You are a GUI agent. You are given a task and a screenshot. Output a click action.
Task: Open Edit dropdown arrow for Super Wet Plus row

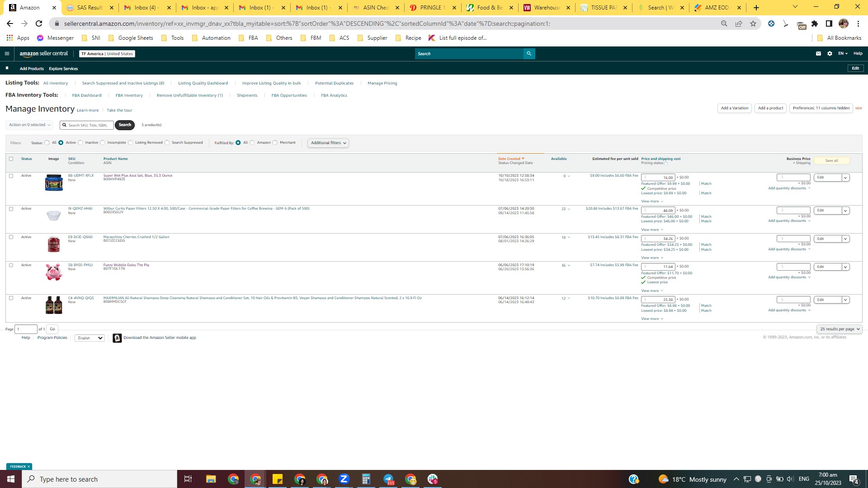point(845,178)
